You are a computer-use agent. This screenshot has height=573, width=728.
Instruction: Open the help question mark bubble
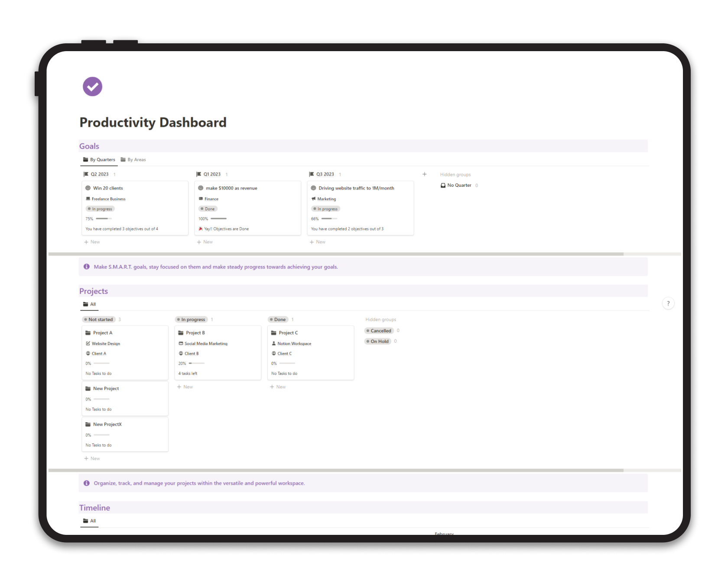point(668,303)
